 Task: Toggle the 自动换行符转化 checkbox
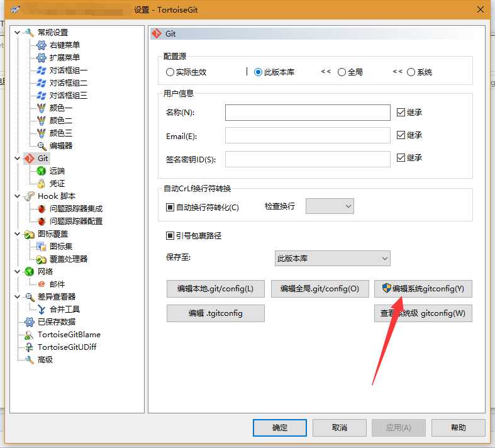click(170, 208)
